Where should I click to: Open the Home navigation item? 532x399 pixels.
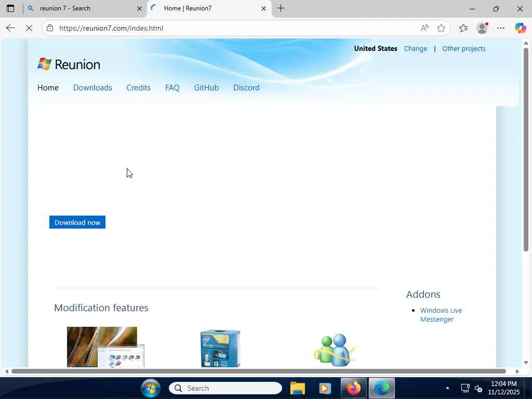click(x=48, y=87)
